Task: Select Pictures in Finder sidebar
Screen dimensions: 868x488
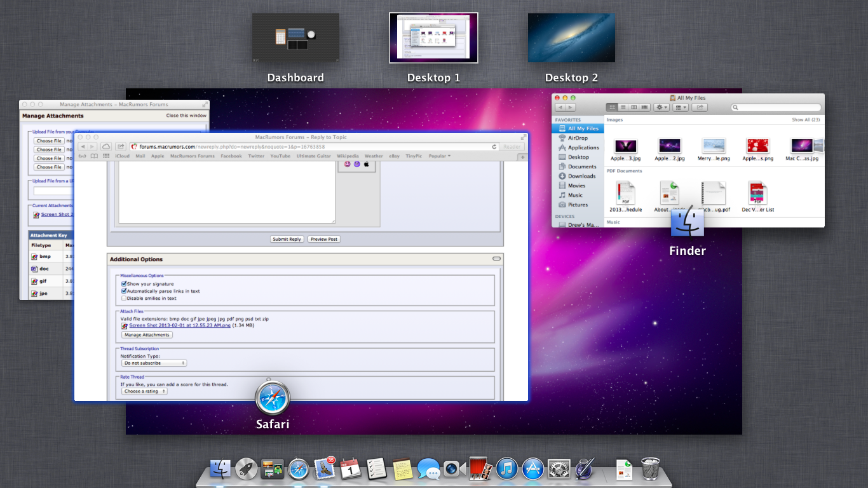Action: tap(578, 205)
